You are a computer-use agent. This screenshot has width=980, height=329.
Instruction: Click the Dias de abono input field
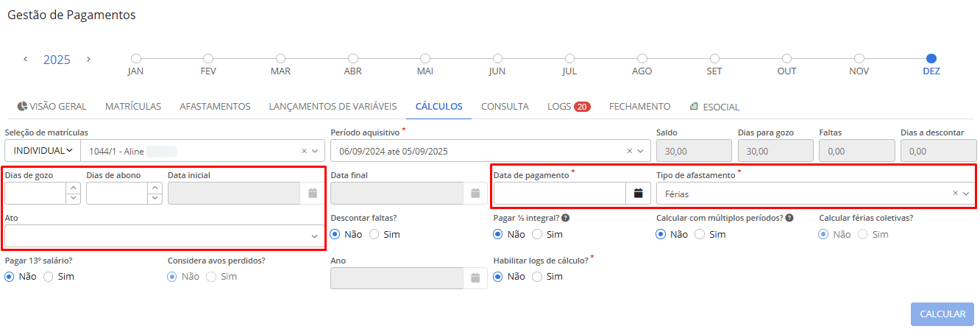(x=117, y=194)
